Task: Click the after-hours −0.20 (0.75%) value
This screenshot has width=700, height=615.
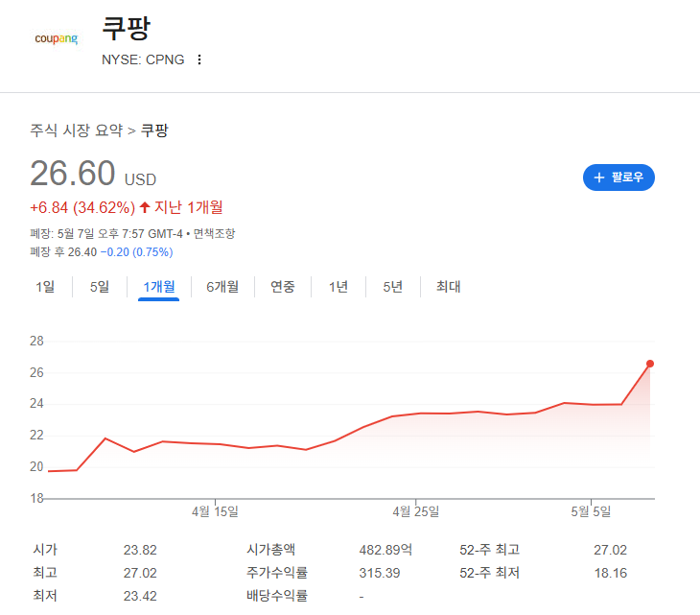Action: (136, 252)
